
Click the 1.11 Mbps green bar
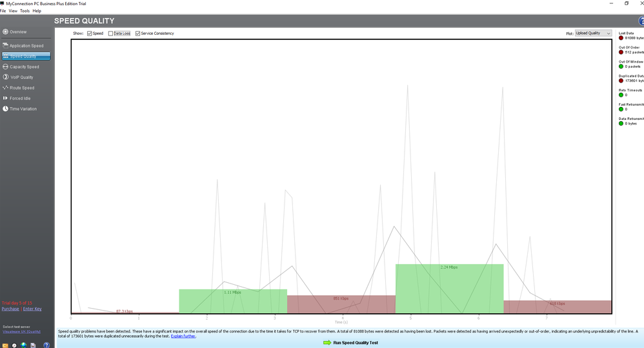pyautogui.click(x=233, y=301)
